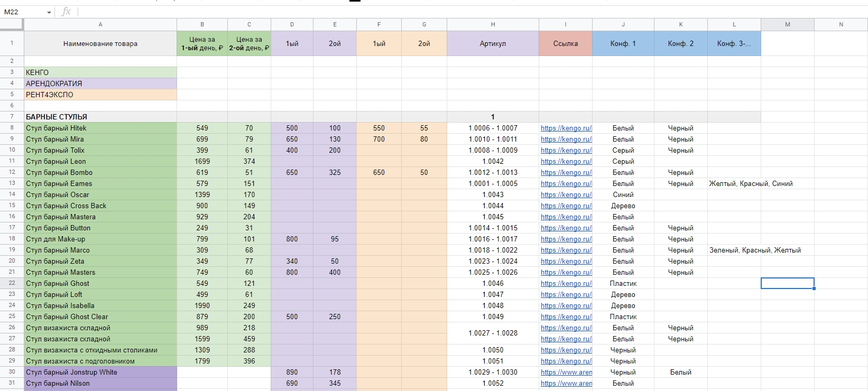Click the 'Конф. 3-...' header cell
The width and height of the screenshot is (868, 391).
pyautogui.click(x=734, y=43)
